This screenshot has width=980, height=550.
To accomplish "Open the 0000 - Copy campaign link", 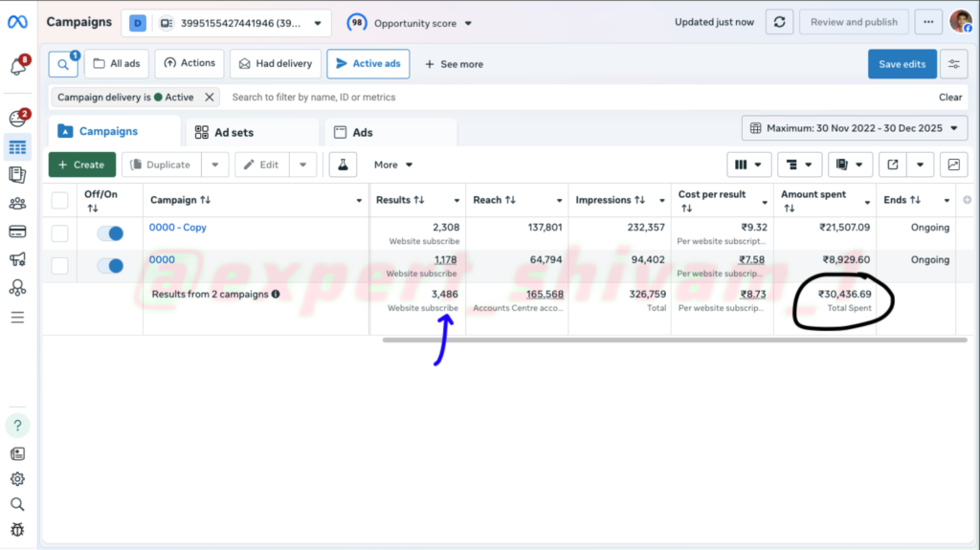I will point(177,228).
